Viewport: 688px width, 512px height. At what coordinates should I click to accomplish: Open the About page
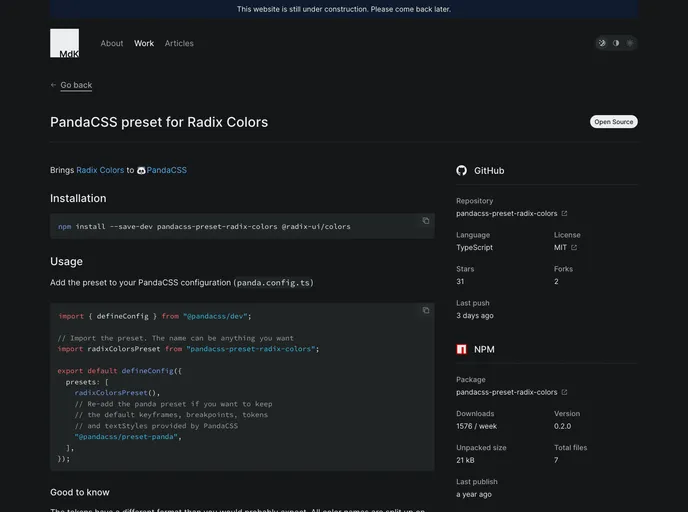[x=112, y=43]
